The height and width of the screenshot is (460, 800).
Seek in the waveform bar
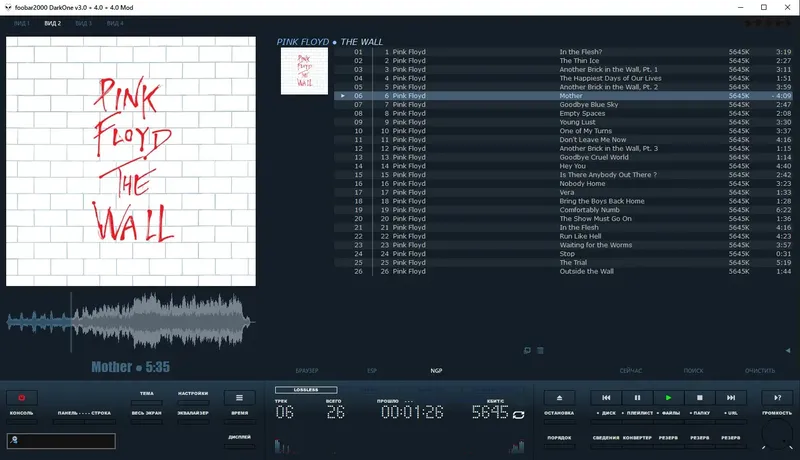(131, 322)
